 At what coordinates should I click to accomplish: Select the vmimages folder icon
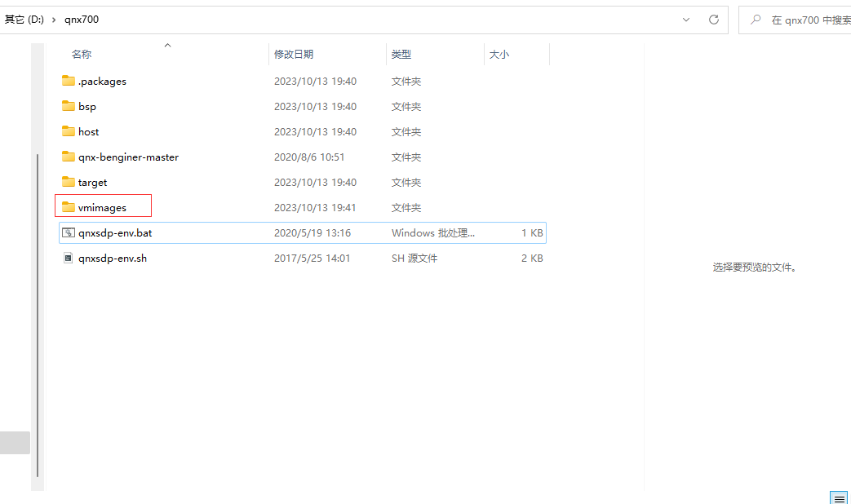(x=69, y=207)
